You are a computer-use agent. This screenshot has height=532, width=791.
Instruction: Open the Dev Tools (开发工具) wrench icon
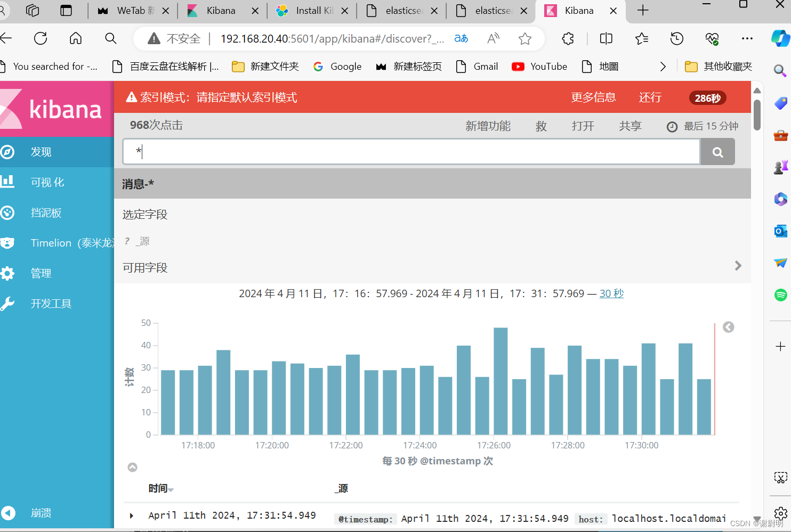click(7, 304)
